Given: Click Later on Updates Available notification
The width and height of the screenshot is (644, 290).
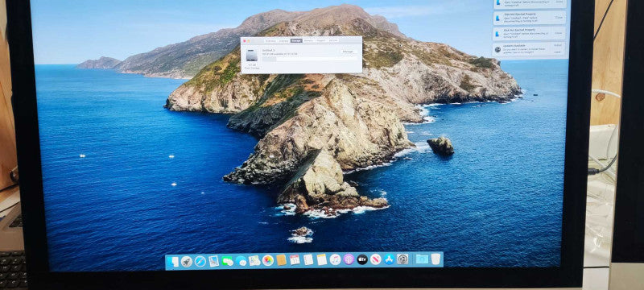Looking at the screenshot, I should [558, 52].
